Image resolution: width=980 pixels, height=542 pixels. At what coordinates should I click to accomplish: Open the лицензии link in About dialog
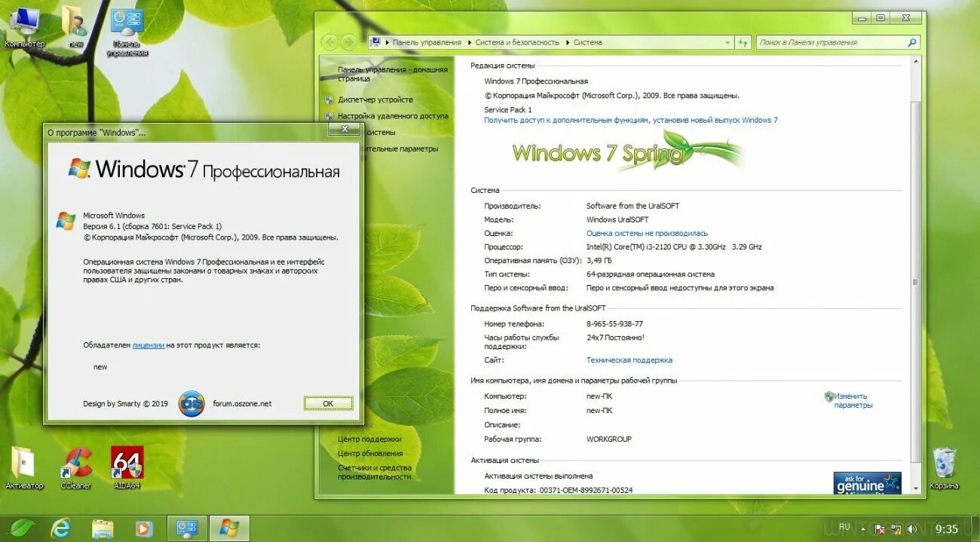149,344
